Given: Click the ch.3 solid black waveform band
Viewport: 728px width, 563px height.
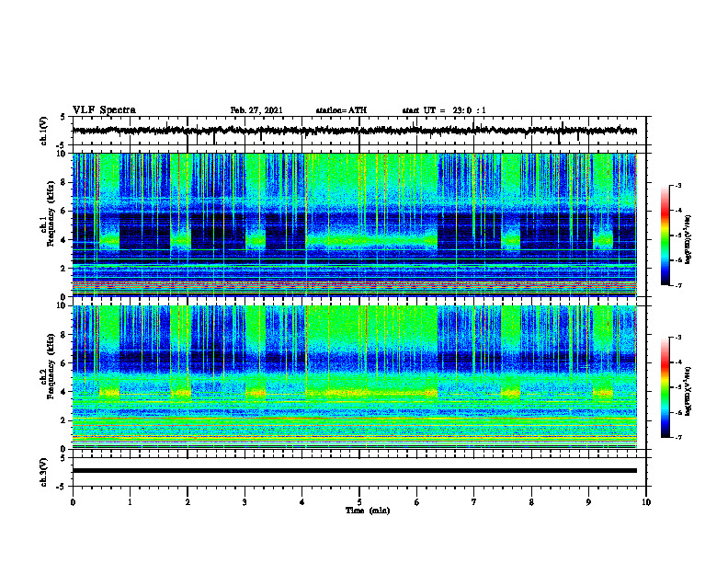Looking at the screenshot, I should pos(355,471).
